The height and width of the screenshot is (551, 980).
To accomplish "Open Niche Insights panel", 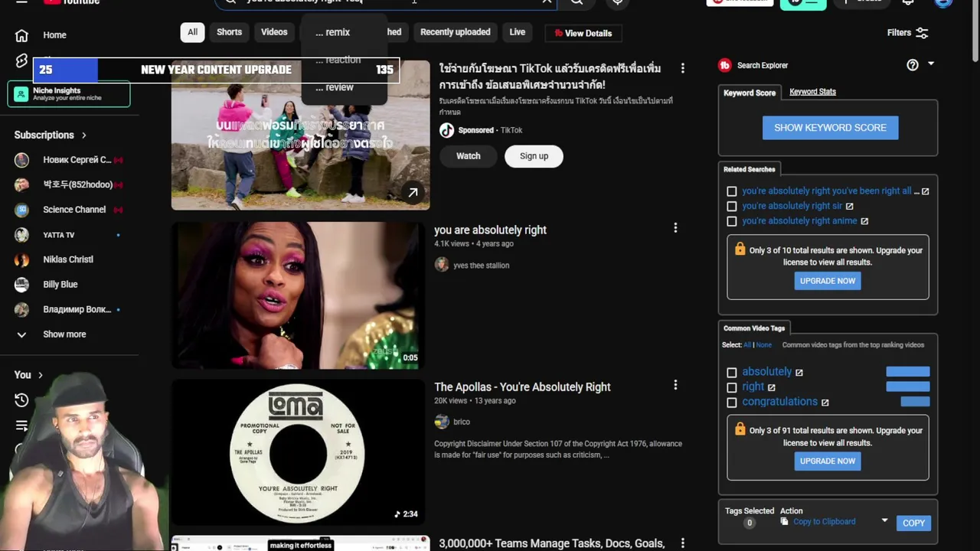I will pyautogui.click(x=69, y=94).
